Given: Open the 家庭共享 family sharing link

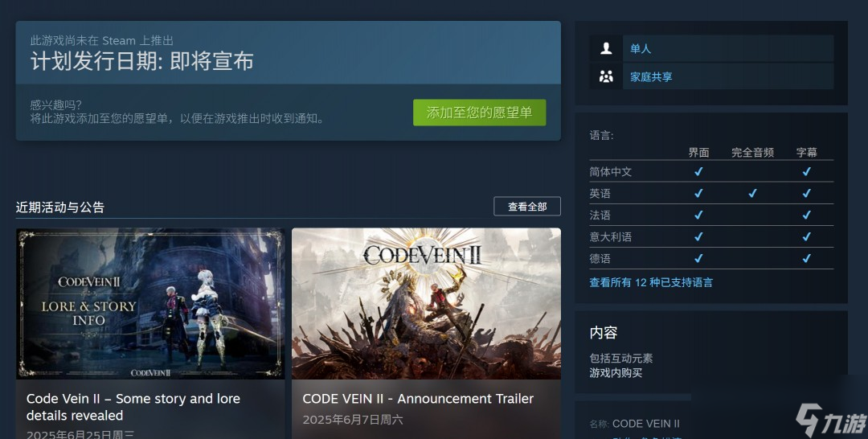Looking at the screenshot, I should (x=651, y=77).
